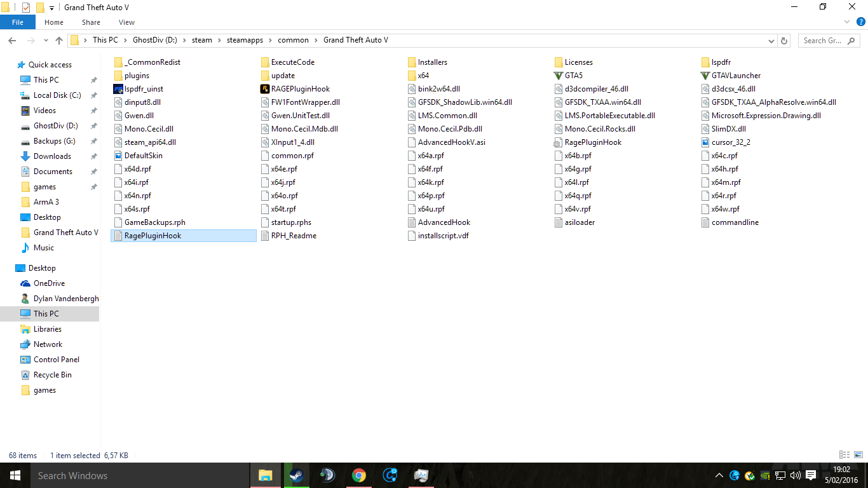
Task: Navigate to steam in the address bar
Action: click(x=202, y=40)
